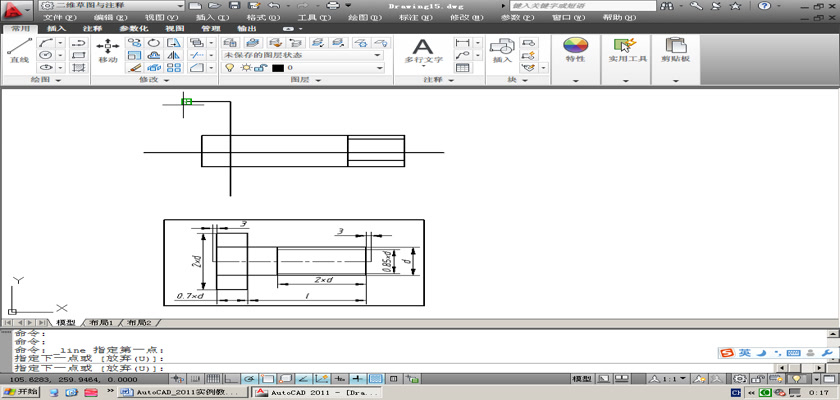Toggle Polar Tracking in the status bar
Image resolution: width=840 pixels, height=400 pixels.
click(249, 379)
